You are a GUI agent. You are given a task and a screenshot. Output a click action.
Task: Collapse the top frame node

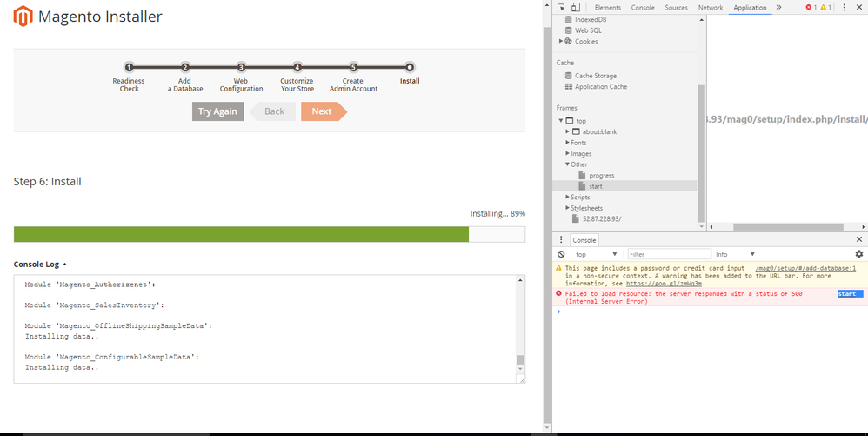(x=560, y=121)
